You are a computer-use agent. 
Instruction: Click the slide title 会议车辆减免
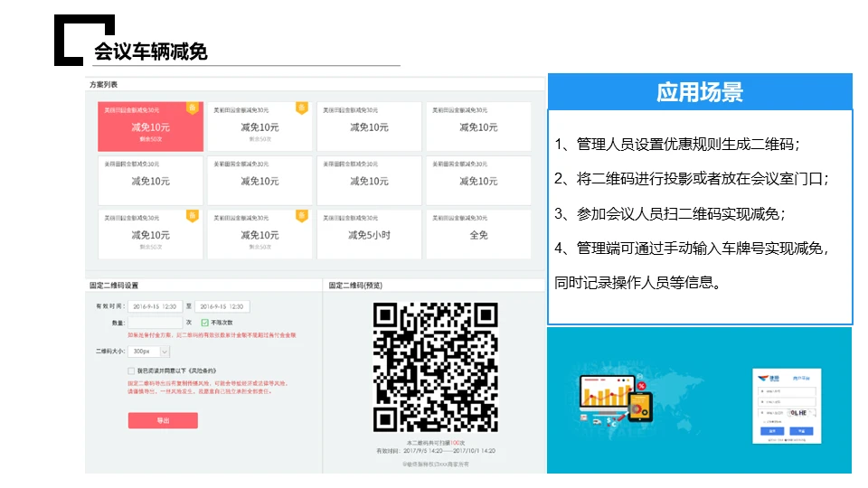(151, 52)
